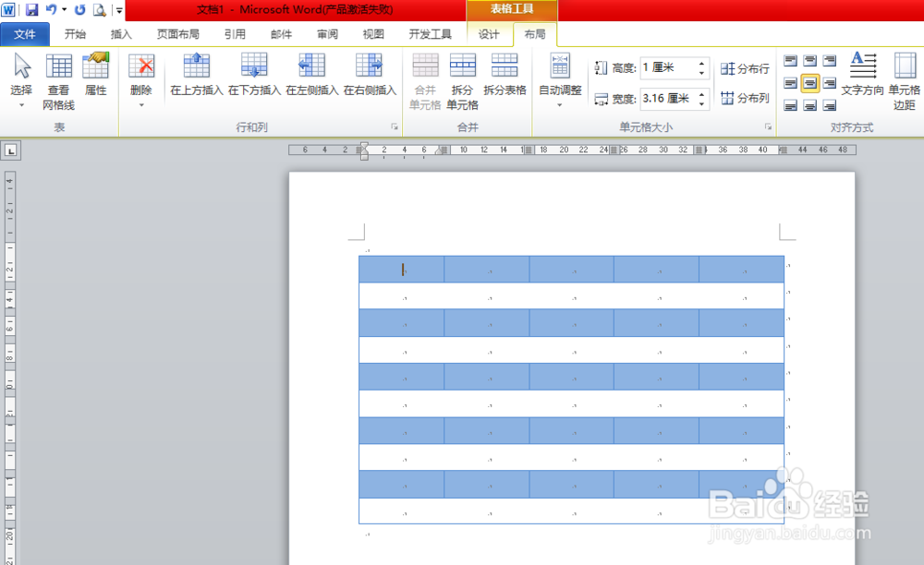The width and height of the screenshot is (924, 565).
Task: Switch to the 设计 (Design) tab
Action: click(489, 33)
